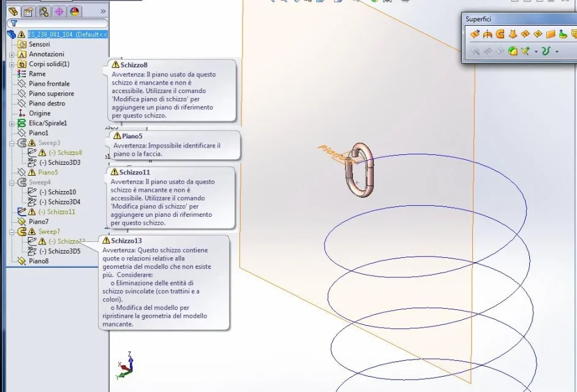Click the XYZ coordinate triad
Image resolution: width=577 pixels, height=392 pixels.
pos(125,366)
